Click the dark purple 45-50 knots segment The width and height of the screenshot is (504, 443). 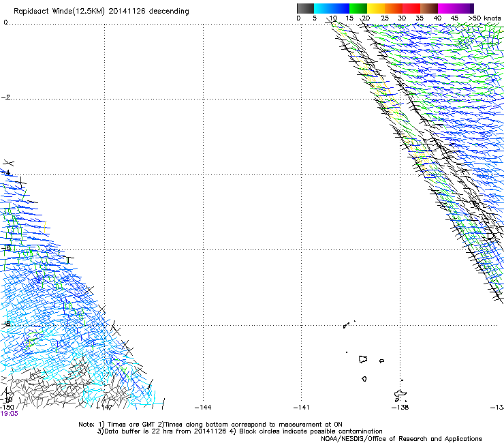click(464, 8)
